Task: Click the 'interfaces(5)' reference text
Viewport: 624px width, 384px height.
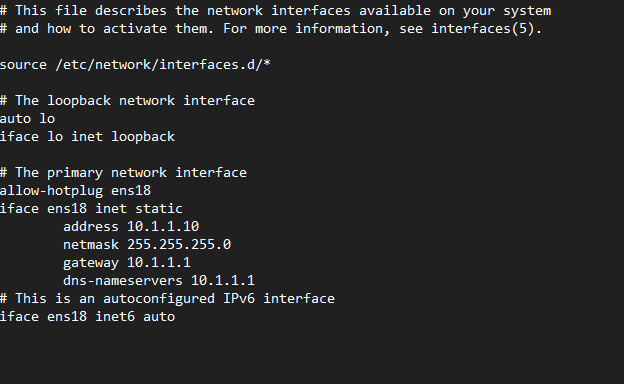Action: pyautogui.click(x=482, y=29)
